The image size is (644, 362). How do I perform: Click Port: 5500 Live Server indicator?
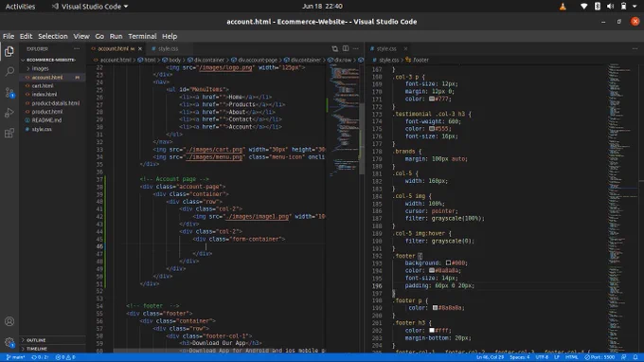(599, 357)
